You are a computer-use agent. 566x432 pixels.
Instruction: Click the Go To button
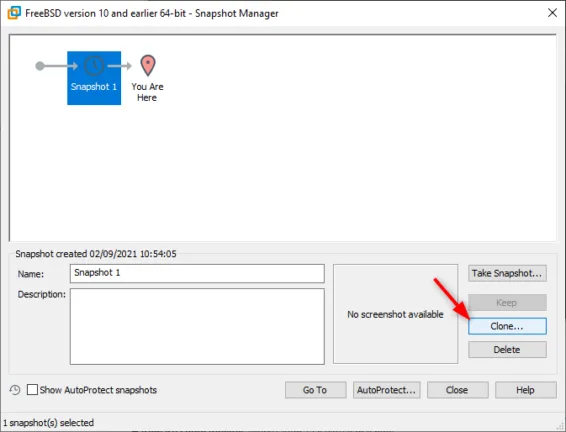(315, 390)
